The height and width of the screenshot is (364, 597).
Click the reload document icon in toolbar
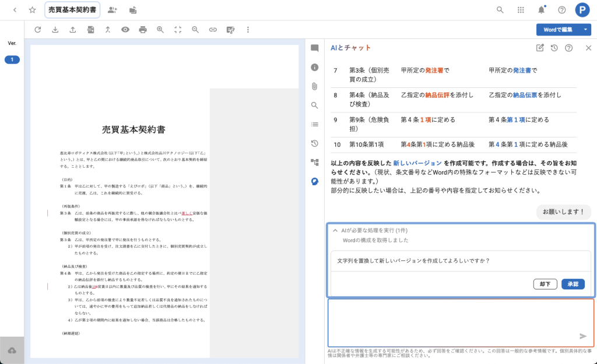38,29
